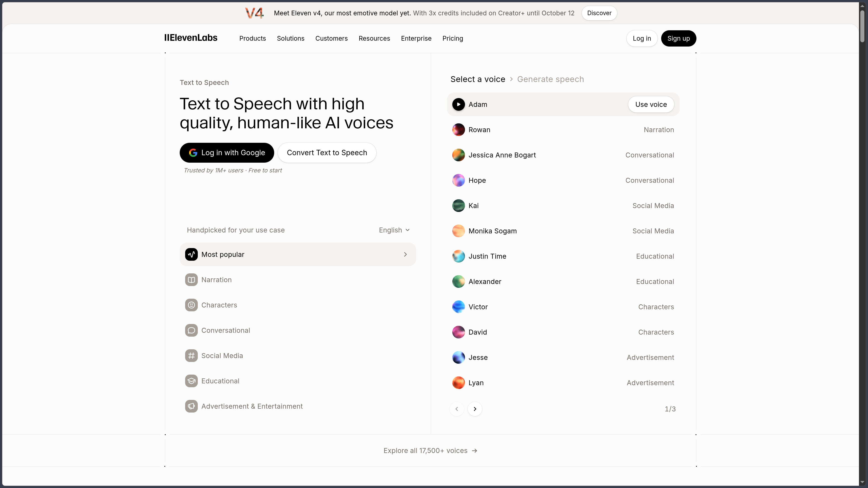Click David's voice avatar
The height and width of the screenshot is (488, 868).
coord(458,332)
